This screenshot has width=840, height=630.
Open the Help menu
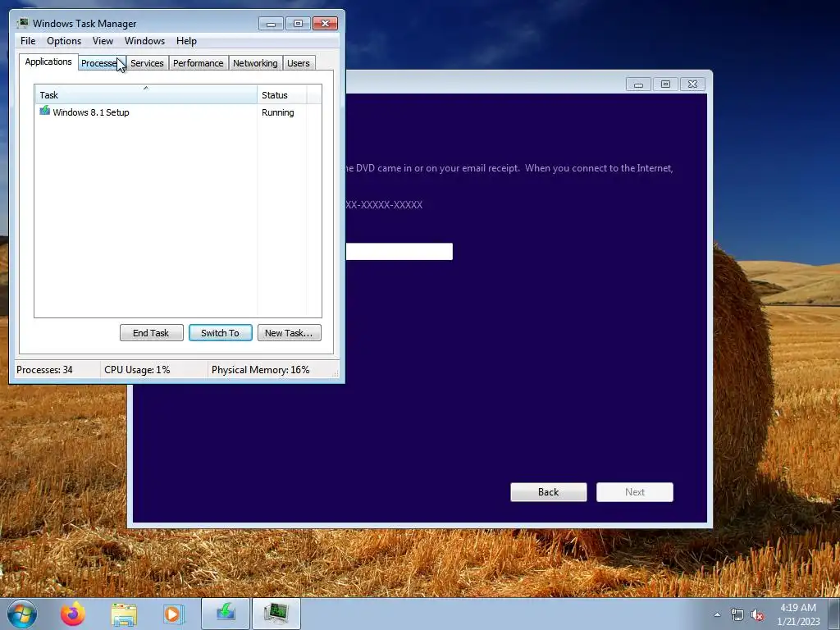[x=186, y=41]
